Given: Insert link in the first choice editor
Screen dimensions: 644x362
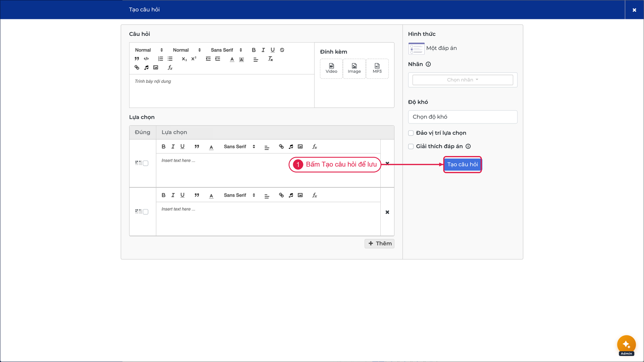Looking at the screenshot, I should [281, 147].
